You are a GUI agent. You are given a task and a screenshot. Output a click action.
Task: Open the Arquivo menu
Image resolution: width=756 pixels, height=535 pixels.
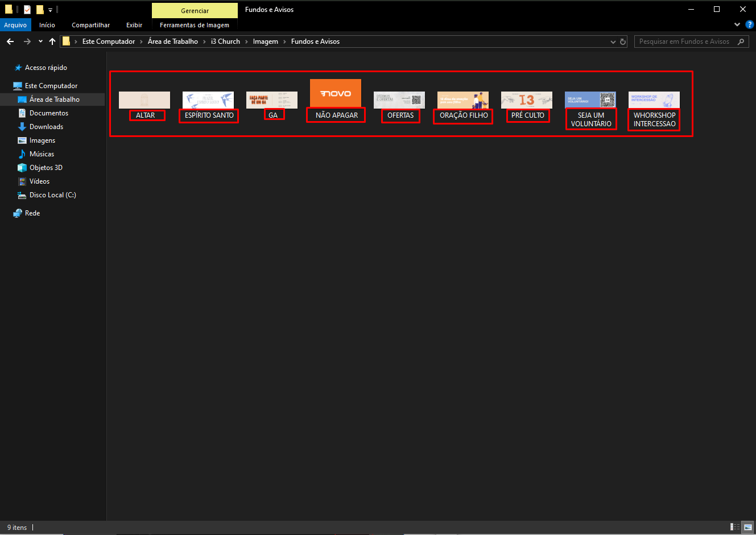tap(15, 25)
